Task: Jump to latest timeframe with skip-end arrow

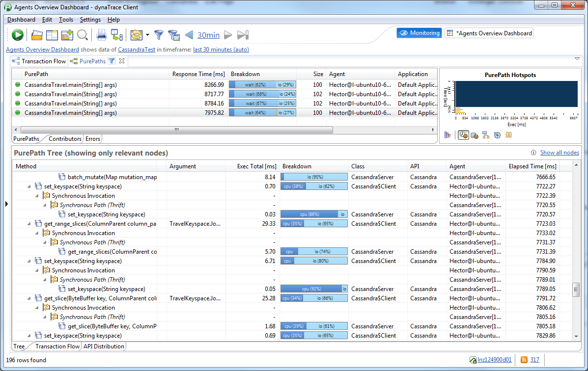Action: point(243,35)
